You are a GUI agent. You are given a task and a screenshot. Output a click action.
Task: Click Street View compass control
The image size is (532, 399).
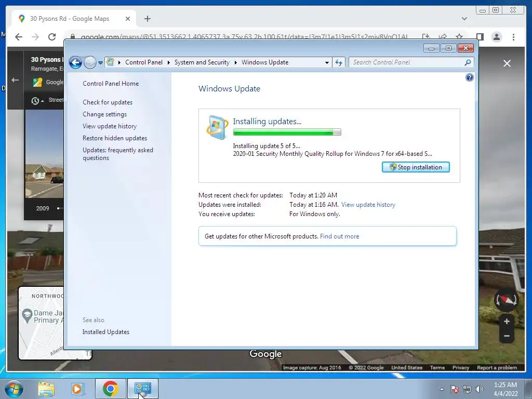[506, 300]
